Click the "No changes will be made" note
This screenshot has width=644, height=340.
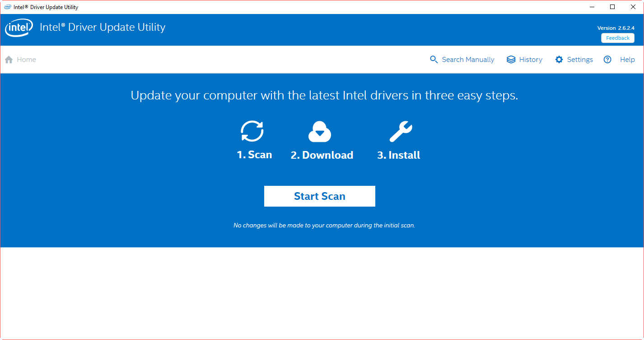(324, 225)
